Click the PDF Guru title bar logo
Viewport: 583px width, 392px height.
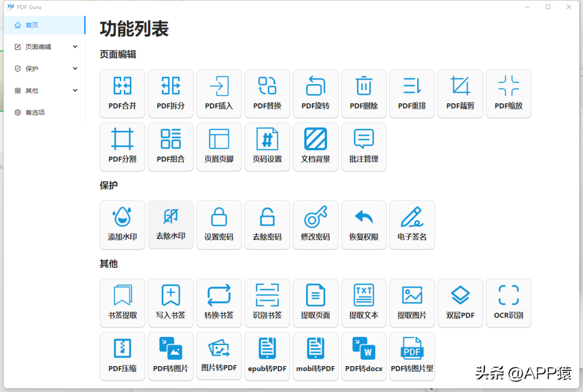[x=11, y=6]
